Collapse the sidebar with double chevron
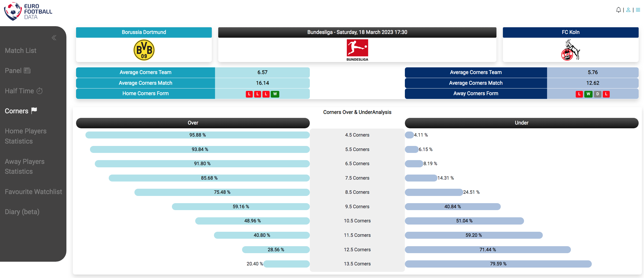644x278 pixels. click(54, 38)
